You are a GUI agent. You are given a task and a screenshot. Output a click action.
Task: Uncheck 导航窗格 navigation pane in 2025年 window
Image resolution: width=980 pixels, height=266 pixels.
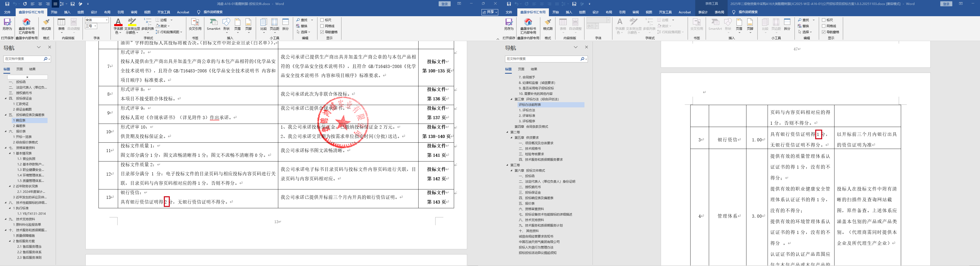pos(824,32)
